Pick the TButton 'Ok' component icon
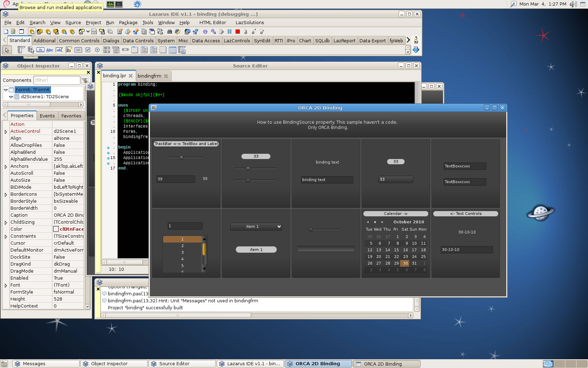588x368 pixels. 40,50
